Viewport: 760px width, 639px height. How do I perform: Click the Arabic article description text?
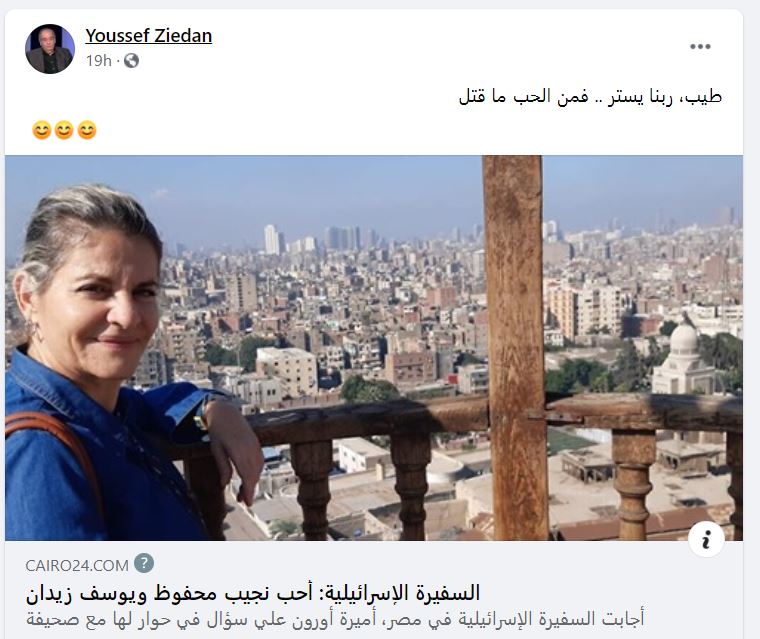[335, 619]
